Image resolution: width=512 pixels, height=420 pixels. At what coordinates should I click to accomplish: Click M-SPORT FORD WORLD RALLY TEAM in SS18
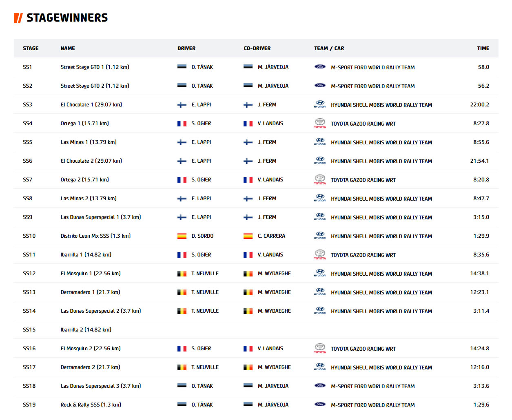tap(372, 386)
